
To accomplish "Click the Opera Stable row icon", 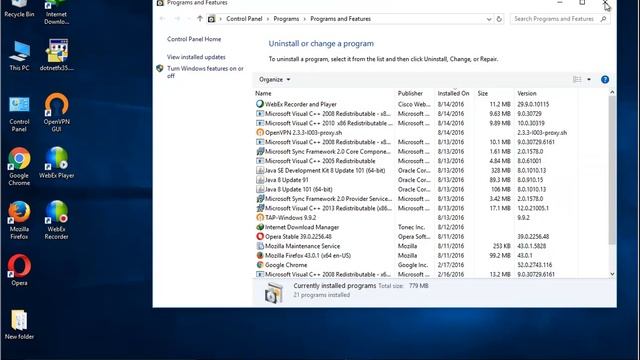I will click(x=260, y=236).
